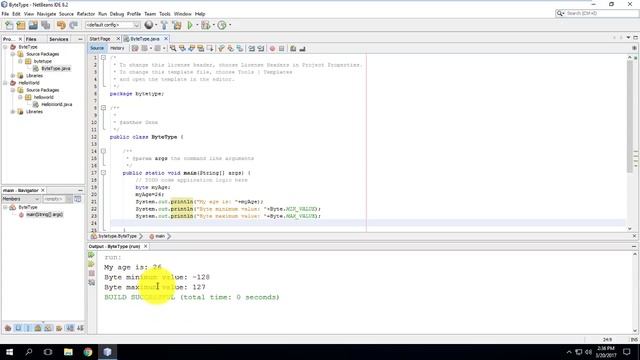The image size is (640, 360).
Task: Click the Source editor view button
Action: tap(97, 48)
